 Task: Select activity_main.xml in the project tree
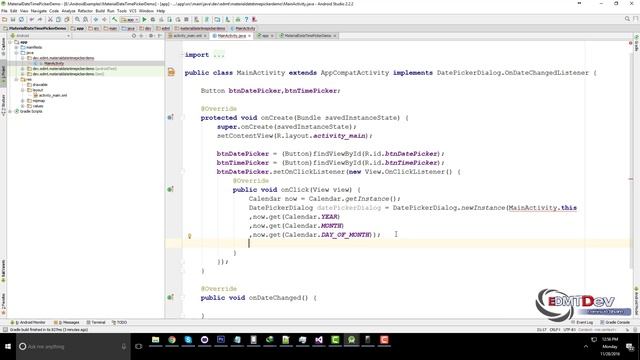53,95
